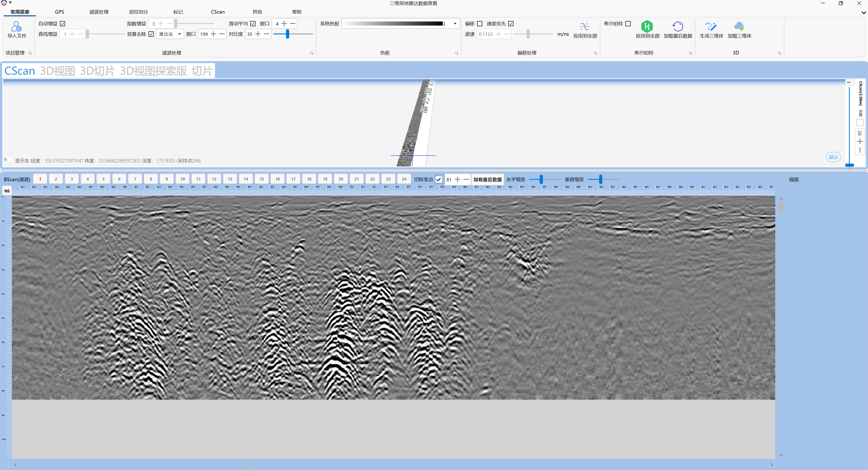
Task: Open the background removal method dropdown (滑动法)
Action: pos(179,34)
